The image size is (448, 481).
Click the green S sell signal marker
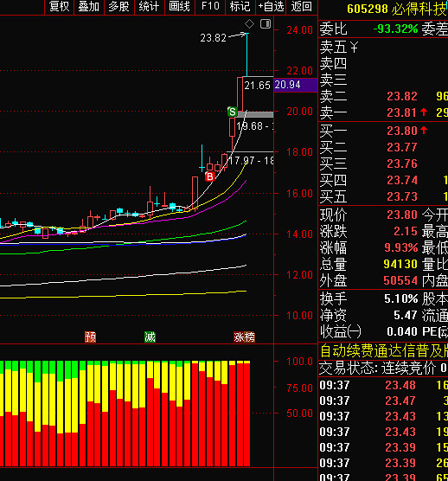[233, 112]
